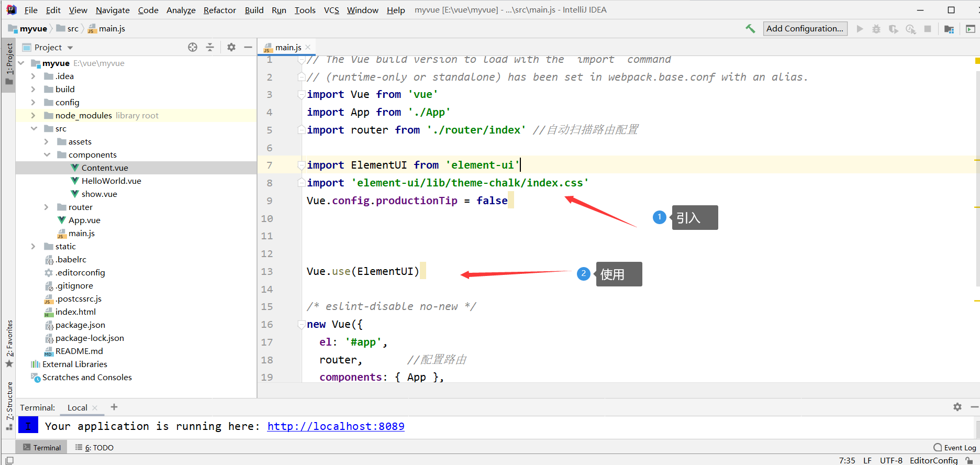Toggle the 6: TODO tool window button
Image resolution: width=980 pixels, height=465 pixels.
pos(95,448)
